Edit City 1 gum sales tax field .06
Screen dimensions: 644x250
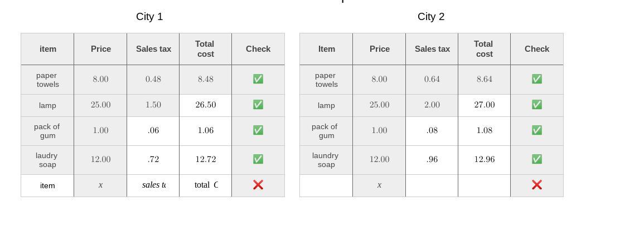point(153,131)
